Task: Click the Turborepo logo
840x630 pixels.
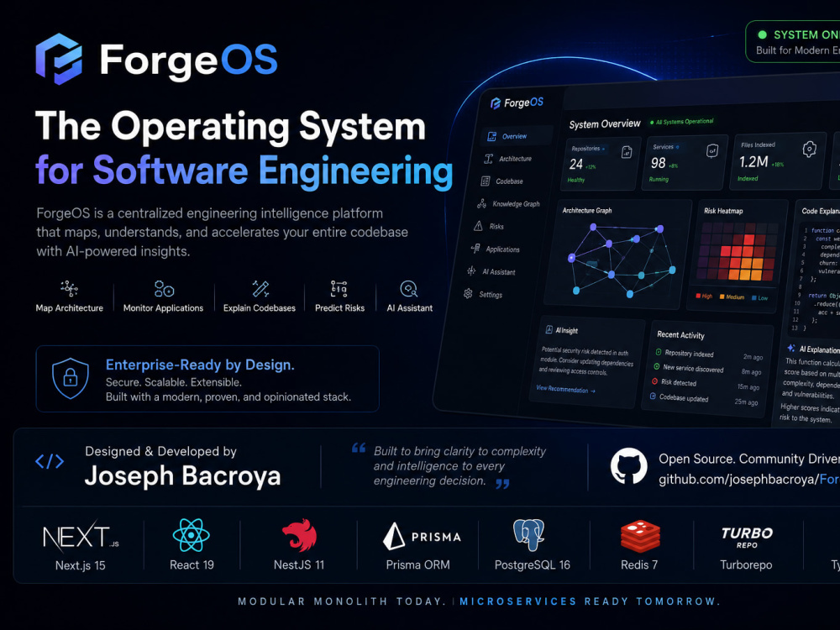Action: (747, 537)
